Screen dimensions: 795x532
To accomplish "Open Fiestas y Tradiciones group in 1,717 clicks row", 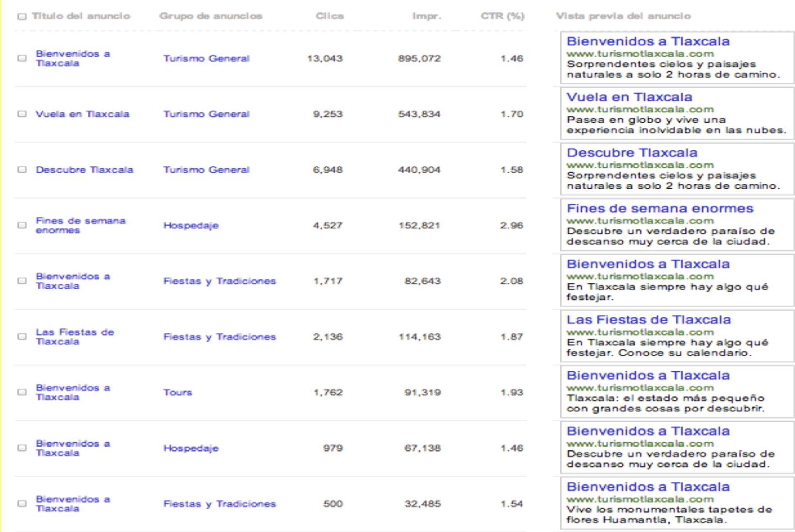I will coord(219,281).
